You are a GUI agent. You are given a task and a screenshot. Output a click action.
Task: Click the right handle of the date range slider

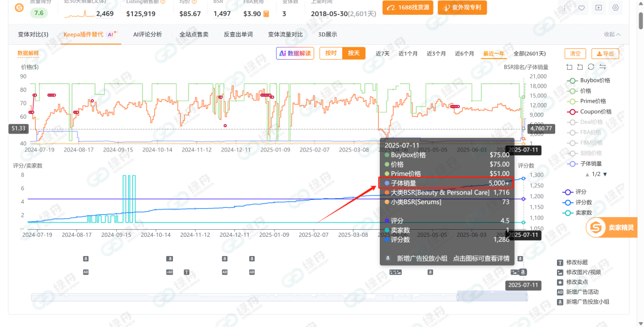(527, 297)
